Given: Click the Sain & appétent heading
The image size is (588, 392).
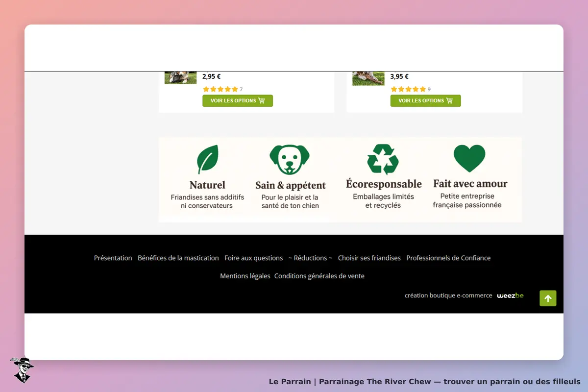Looking at the screenshot, I should (x=291, y=186).
